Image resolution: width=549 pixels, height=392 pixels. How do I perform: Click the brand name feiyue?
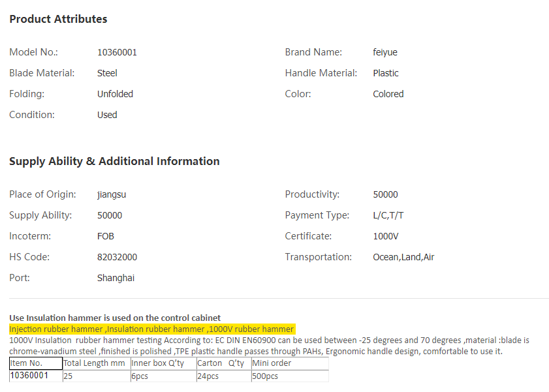point(386,52)
